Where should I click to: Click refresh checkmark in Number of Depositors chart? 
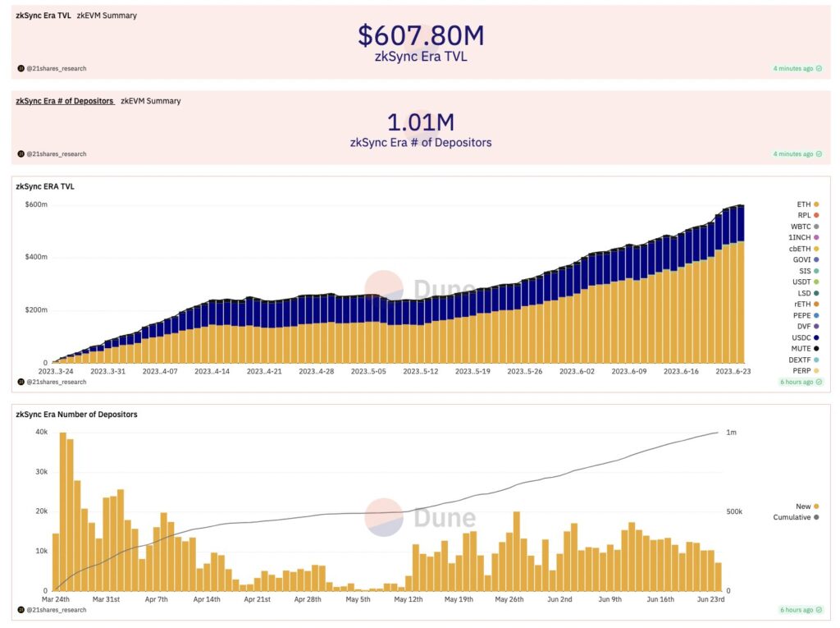[819, 610]
